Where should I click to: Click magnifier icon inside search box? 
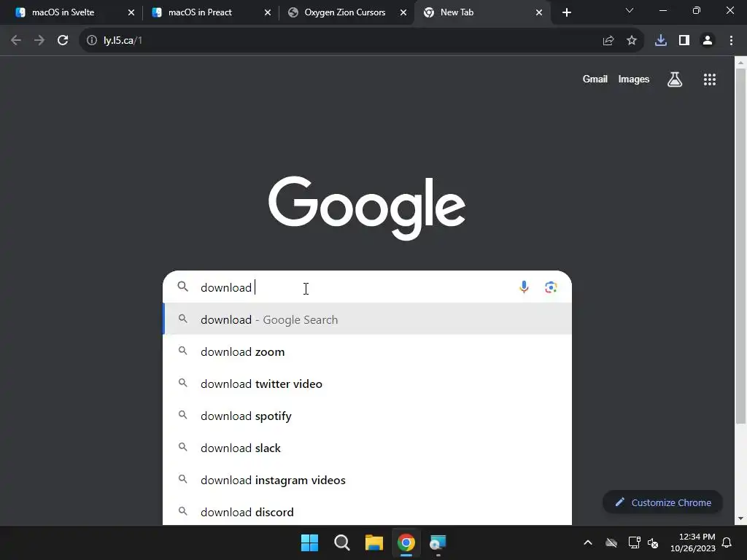point(183,287)
